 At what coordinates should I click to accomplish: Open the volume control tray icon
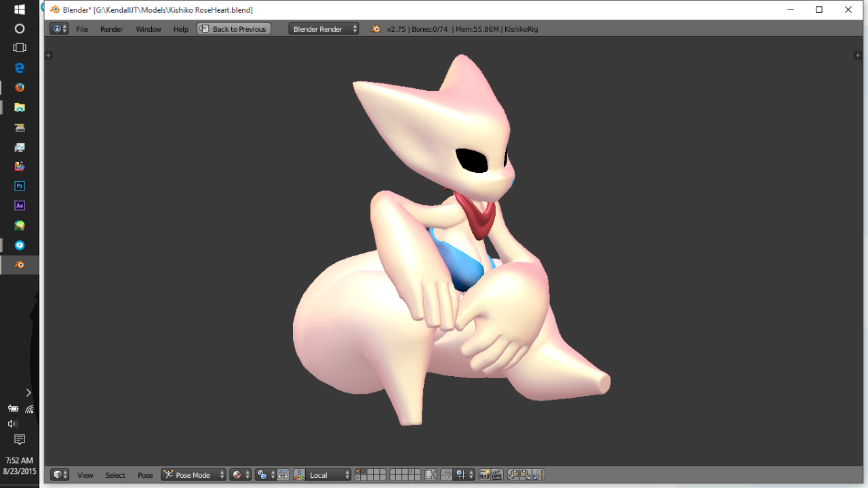click(12, 424)
